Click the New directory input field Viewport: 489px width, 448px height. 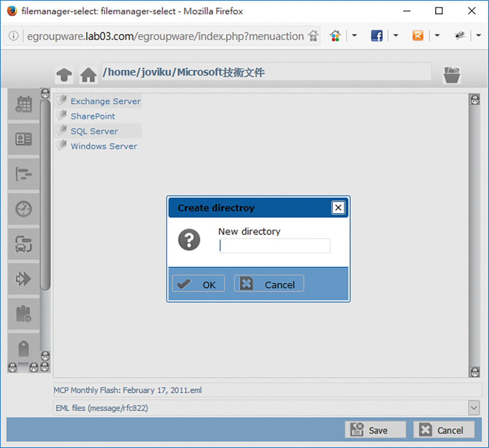tap(274, 246)
